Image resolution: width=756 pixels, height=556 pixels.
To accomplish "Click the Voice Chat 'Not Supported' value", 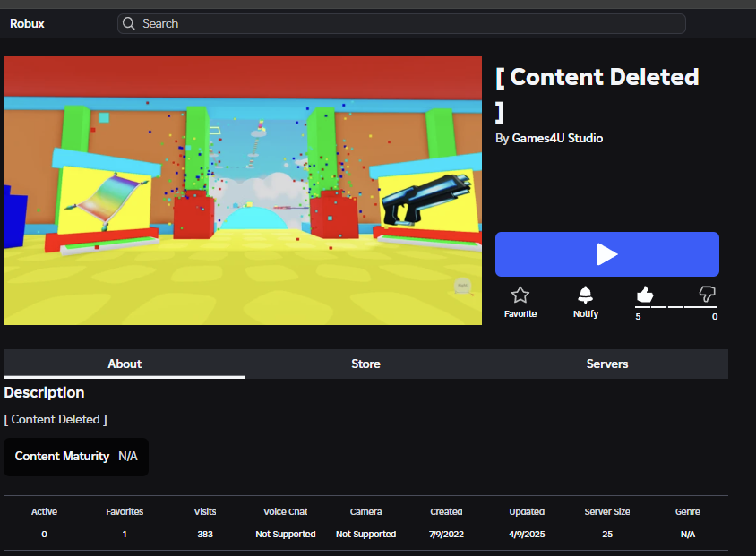I will tap(286, 534).
